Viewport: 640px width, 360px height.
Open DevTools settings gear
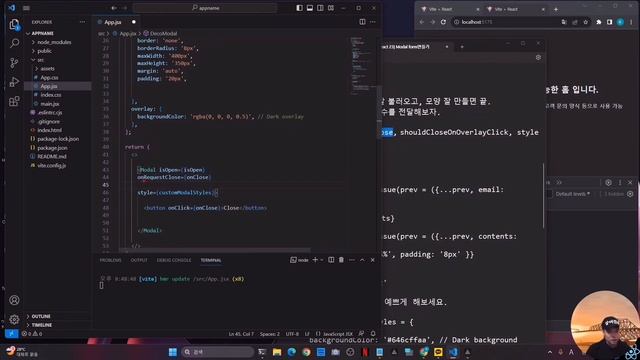coord(608,182)
